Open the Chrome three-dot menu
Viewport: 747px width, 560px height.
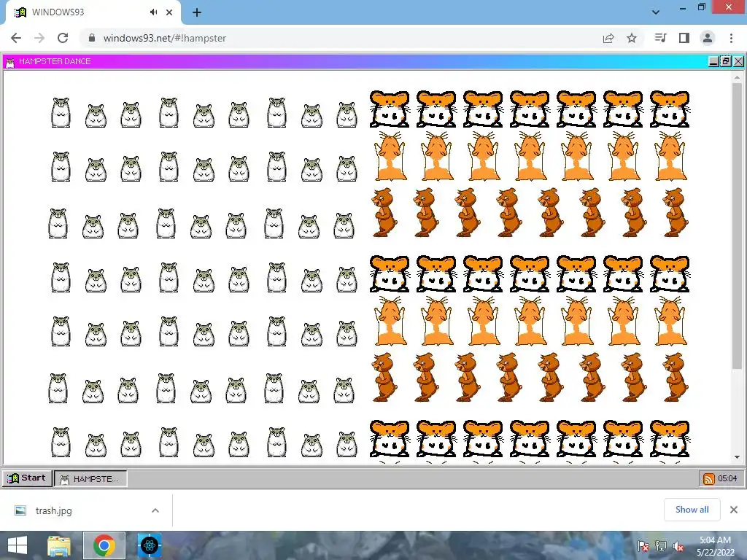(731, 38)
